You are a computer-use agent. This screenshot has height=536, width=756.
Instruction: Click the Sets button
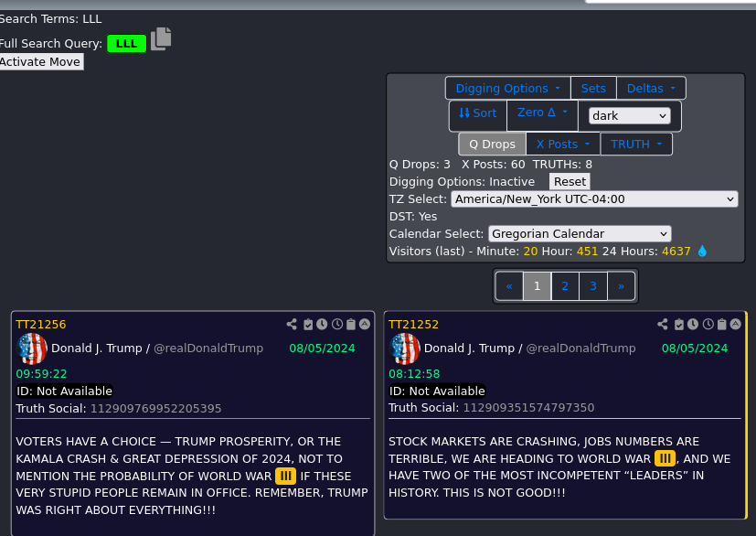(593, 89)
